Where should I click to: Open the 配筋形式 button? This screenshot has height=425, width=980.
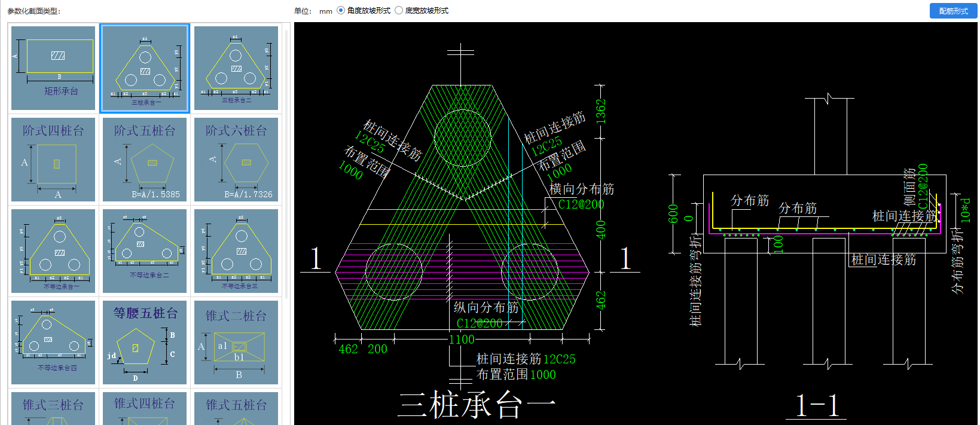tap(953, 11)
